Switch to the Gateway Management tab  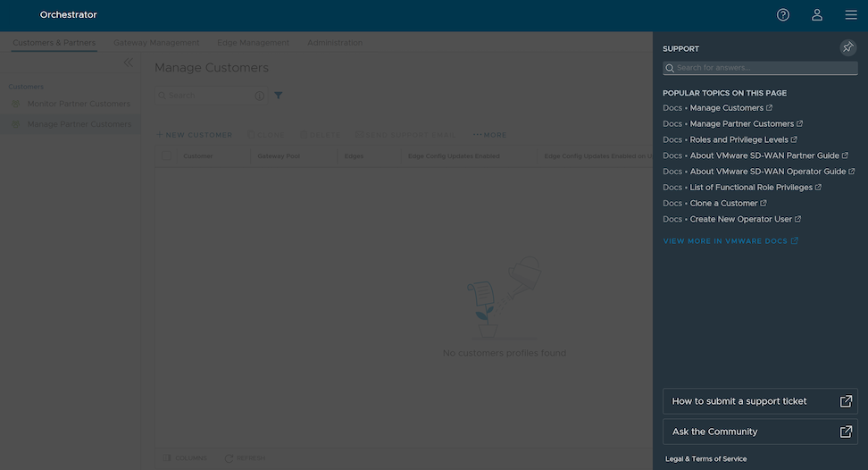(x=156, y=43)
